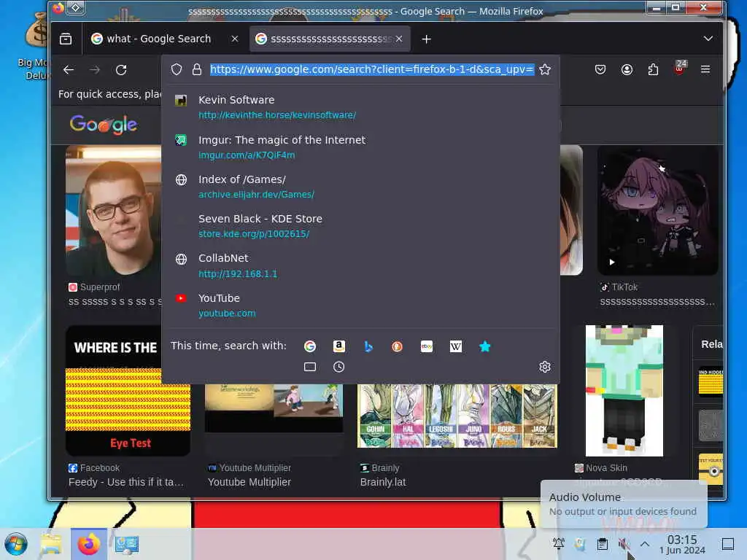Switch to the 'what - Google Search' tab

[x=158, y=39]
